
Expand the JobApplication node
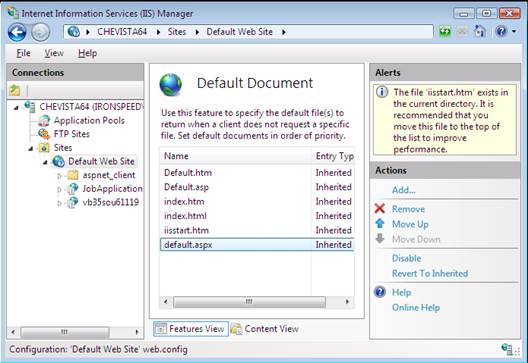(59, 189)
